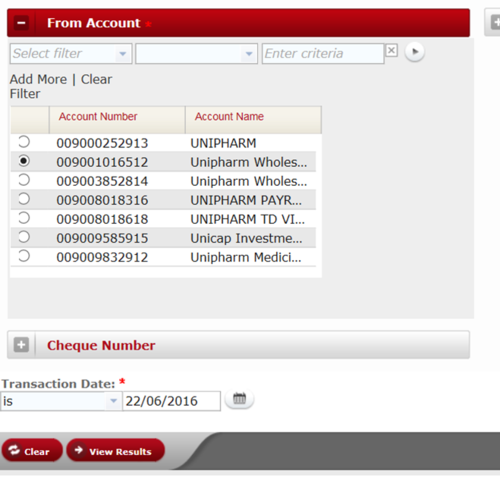
Task: Open the Select filter dropdown
Action: tap(71, 53)
